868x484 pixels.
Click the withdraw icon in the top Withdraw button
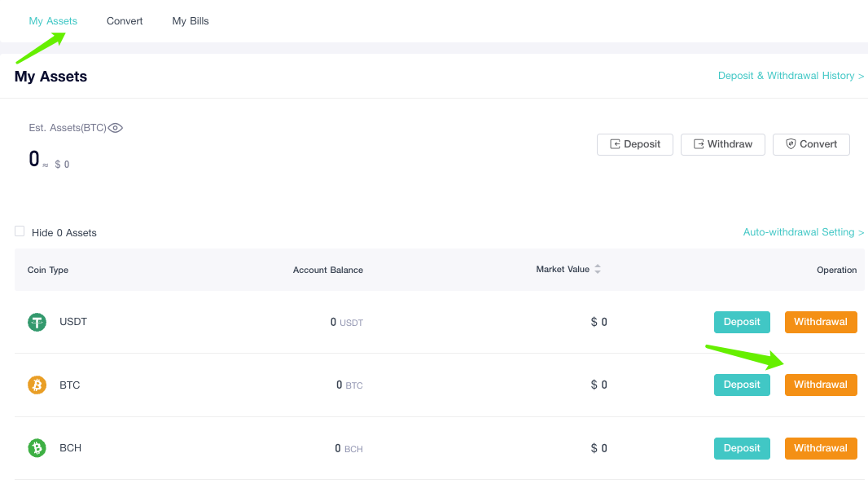[x=699, y=144]
